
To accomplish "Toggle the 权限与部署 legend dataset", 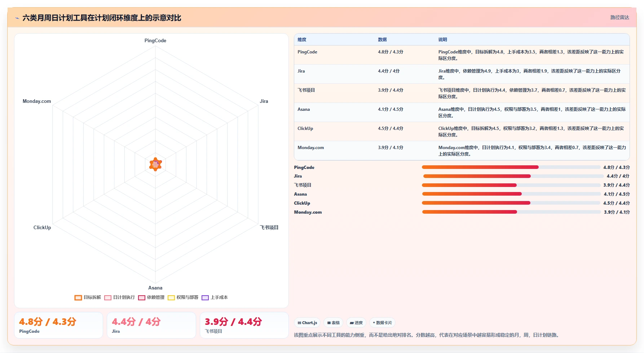I will 183,297.
